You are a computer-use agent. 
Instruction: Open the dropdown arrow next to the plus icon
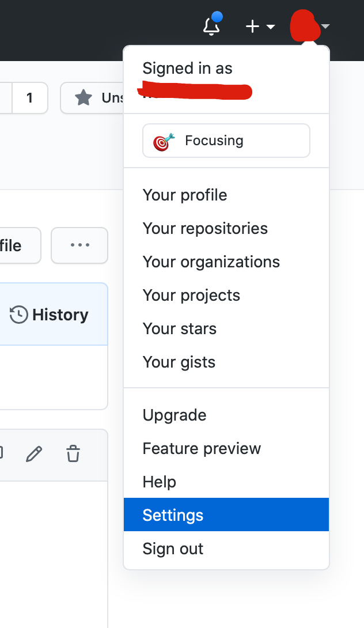tap(271, 27)
